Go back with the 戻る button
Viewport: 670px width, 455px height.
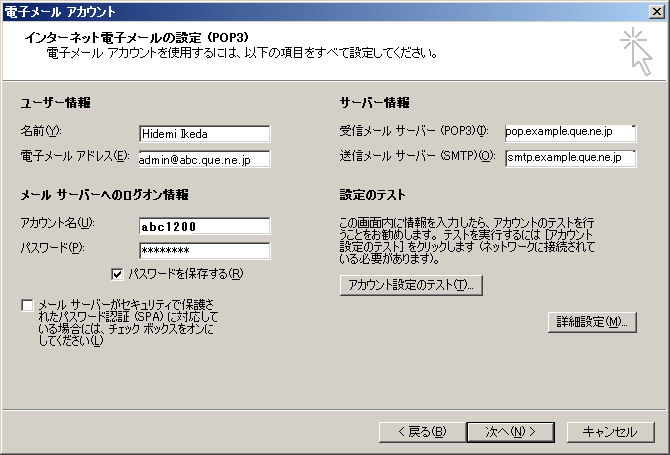(422, 432)
